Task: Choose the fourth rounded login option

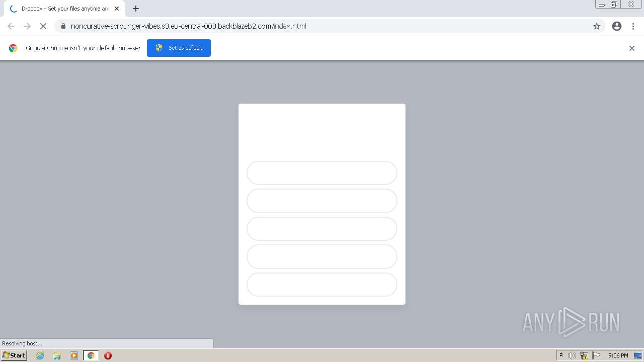Action: (x=322, y=257)
